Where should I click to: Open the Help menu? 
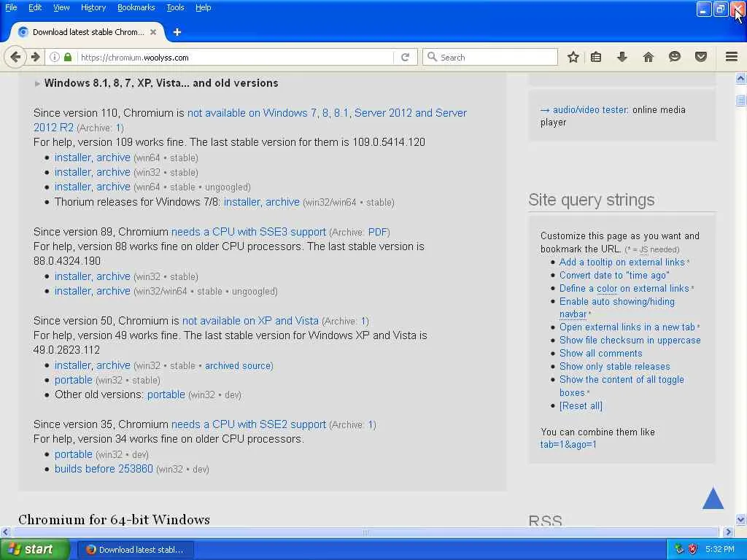(x=204, y=7)
